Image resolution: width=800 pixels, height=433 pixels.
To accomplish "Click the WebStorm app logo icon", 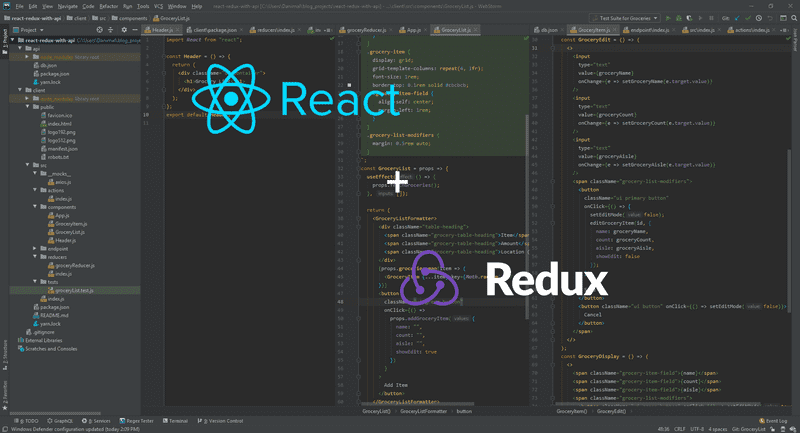I will tap(6, 6).
